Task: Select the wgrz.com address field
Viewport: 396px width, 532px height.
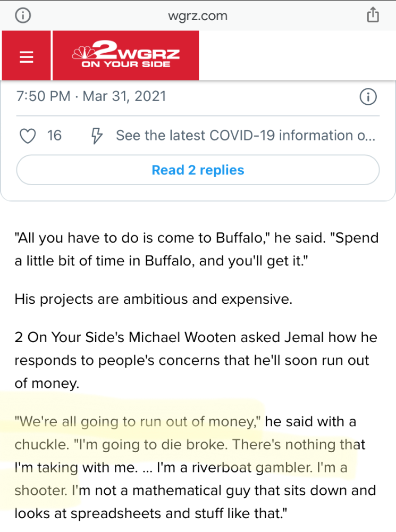Action: (198, 15)
